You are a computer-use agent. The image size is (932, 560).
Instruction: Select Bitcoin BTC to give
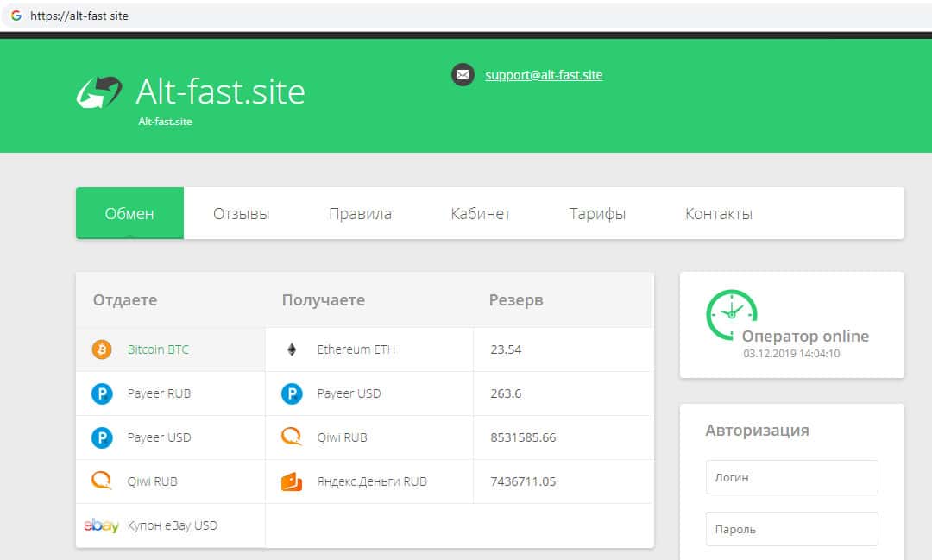[158, 349]
